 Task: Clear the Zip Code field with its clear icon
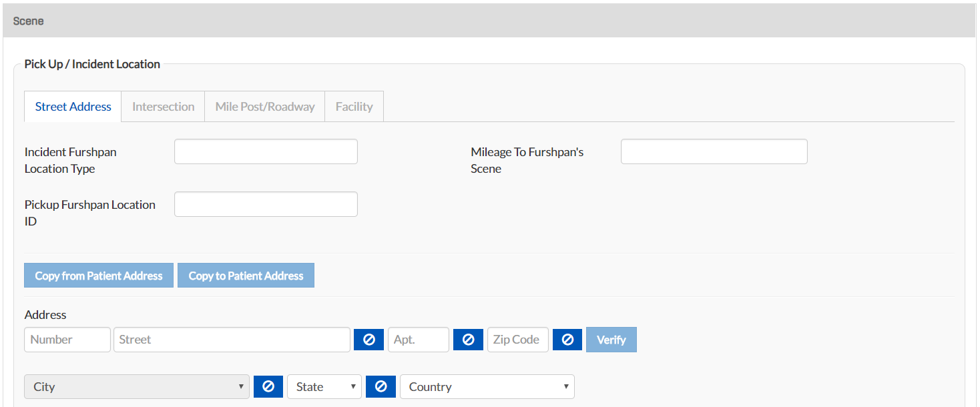click(567, 340)
